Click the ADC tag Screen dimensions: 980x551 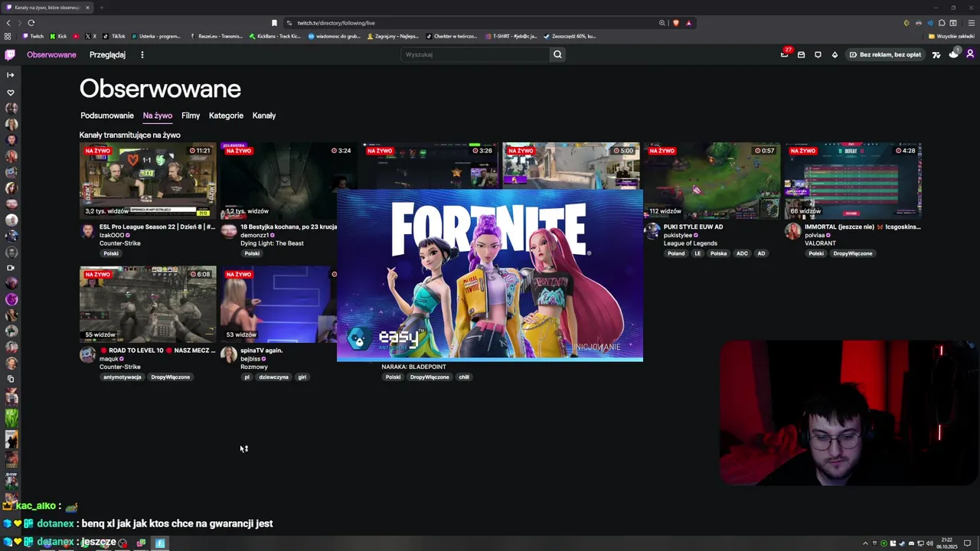pyautogui.click(x=742, y=253)
